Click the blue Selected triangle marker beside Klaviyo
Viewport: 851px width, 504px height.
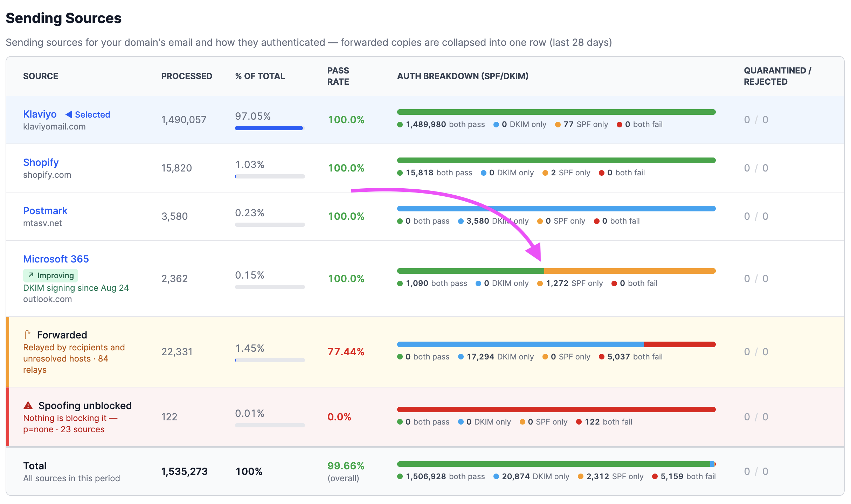click(69, 114)
